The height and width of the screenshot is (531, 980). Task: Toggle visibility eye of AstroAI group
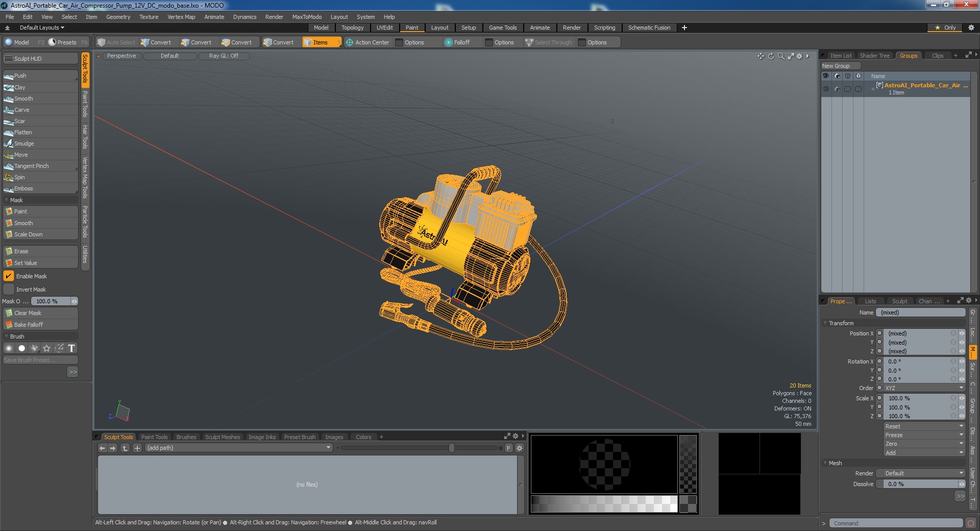[x=826, y=89]
